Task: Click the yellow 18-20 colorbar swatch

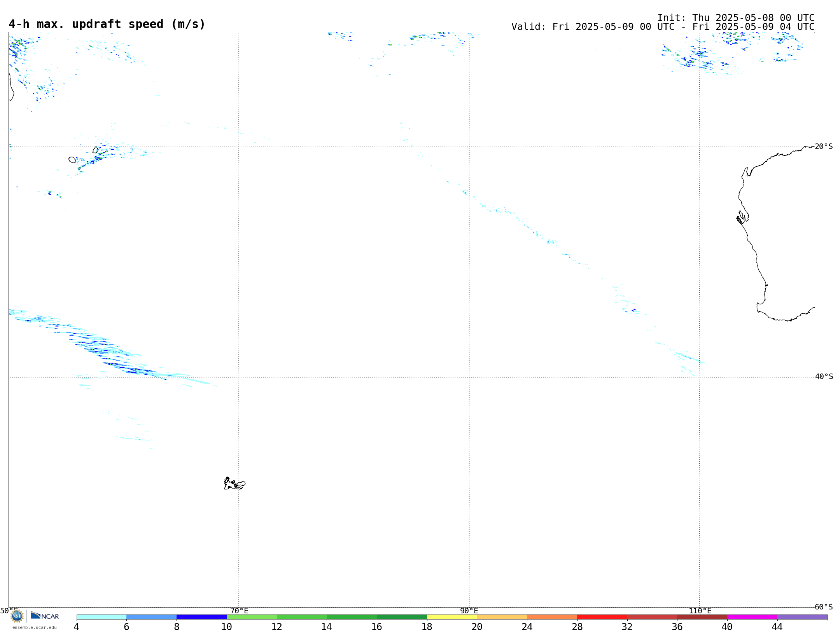Action: point(452,617)
